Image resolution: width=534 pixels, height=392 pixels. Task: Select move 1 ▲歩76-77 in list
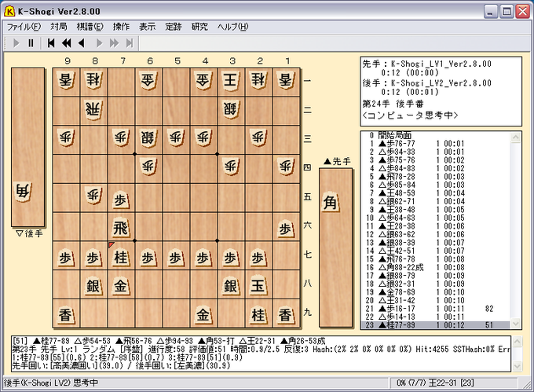pyautogui.click(x=435, y=144)
